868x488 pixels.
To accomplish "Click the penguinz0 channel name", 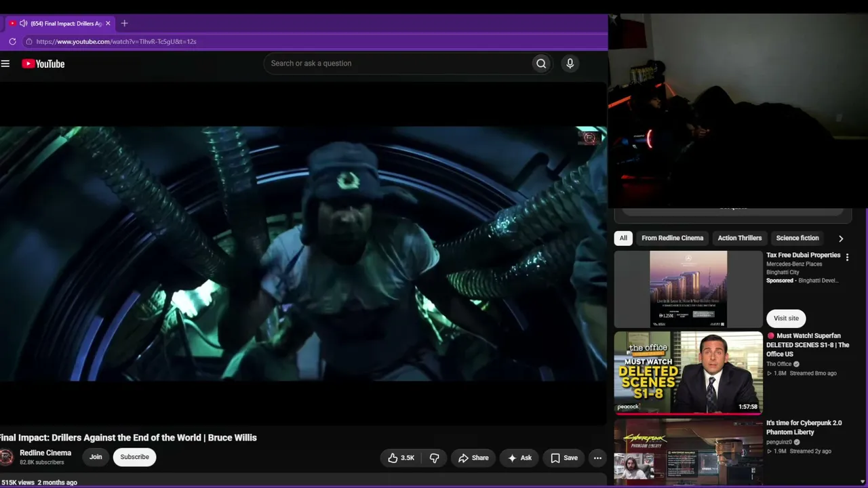I will (x=779, y=442).
